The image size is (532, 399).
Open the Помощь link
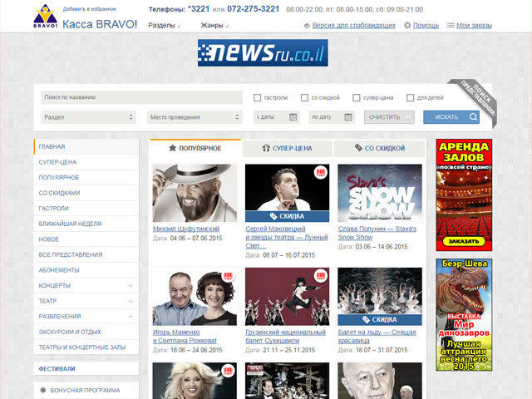pos(426,26)
